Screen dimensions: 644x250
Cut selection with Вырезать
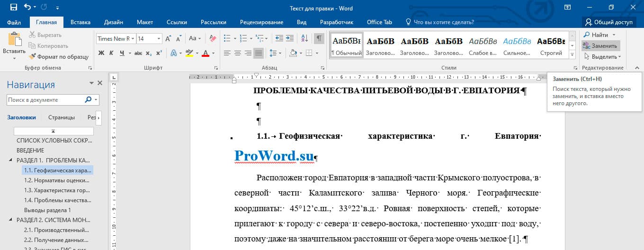(x=45, y=35)
